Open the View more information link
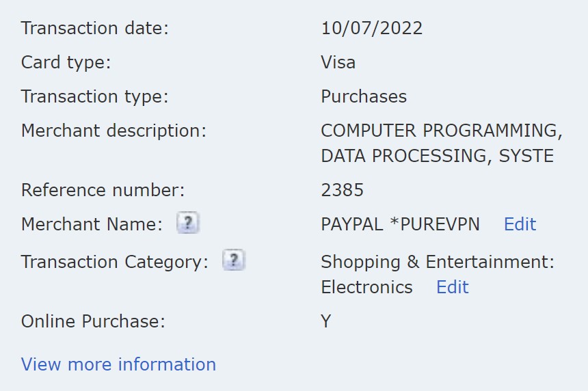 click(x=118, y=364)
